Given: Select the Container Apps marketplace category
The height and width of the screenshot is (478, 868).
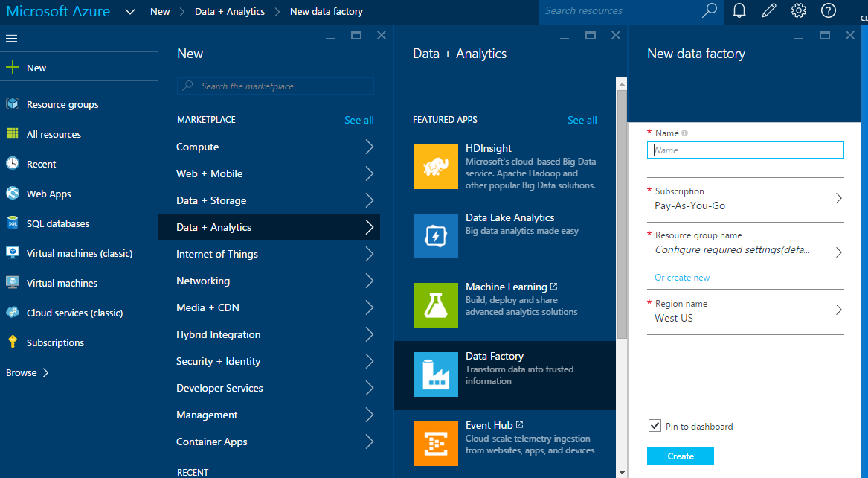Looking at the screenshot, I should [x=269, y=442].
